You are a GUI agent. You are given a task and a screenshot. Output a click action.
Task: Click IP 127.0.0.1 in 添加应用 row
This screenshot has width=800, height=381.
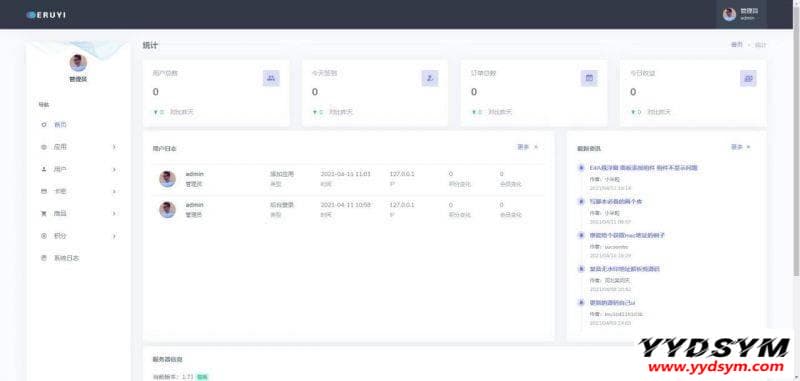click(x=402, y=174)
